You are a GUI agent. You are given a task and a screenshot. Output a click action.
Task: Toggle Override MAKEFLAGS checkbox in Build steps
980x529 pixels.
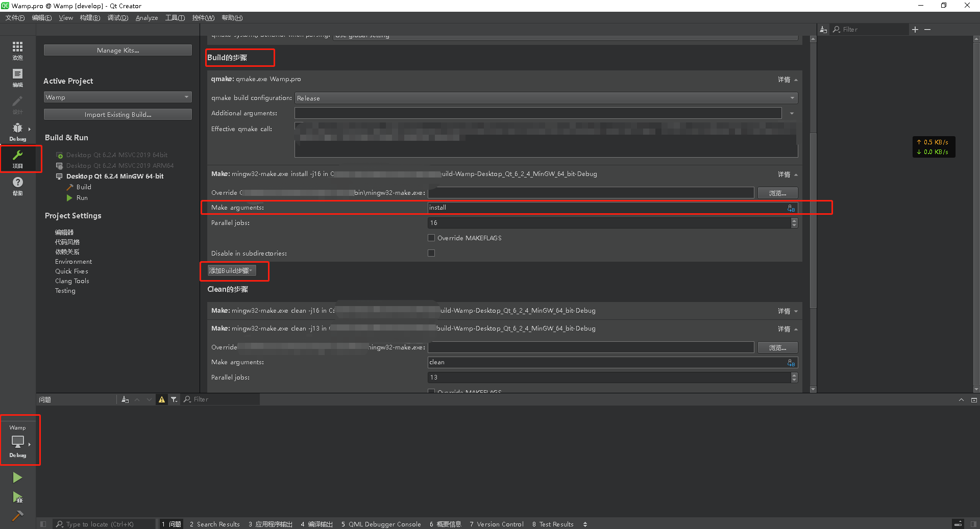431,238
